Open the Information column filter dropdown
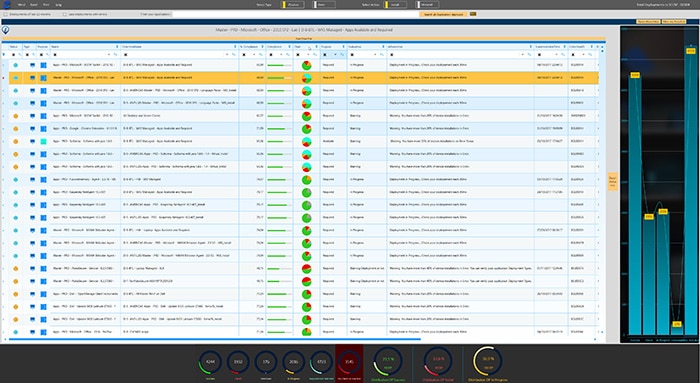Viewport: 700px width, 383px height. pyautogui.click(x=522, y=54)
